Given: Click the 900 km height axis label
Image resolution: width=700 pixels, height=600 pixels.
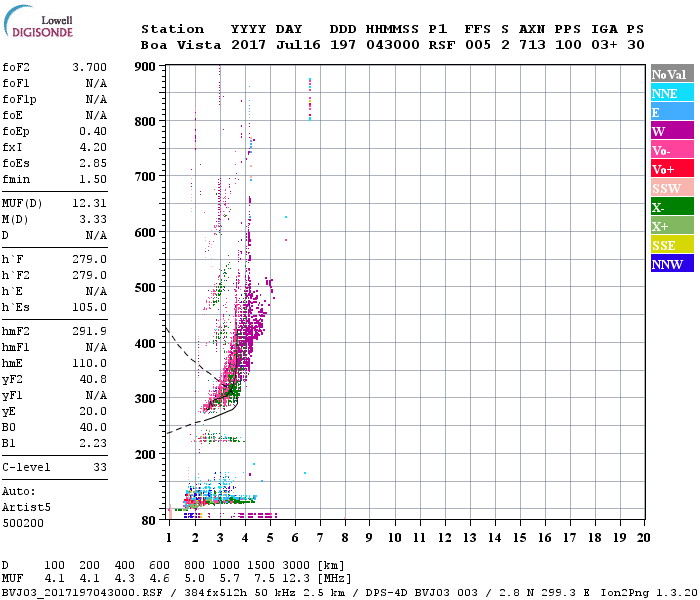Looking at the screenshot, I should tap(145, 67).
